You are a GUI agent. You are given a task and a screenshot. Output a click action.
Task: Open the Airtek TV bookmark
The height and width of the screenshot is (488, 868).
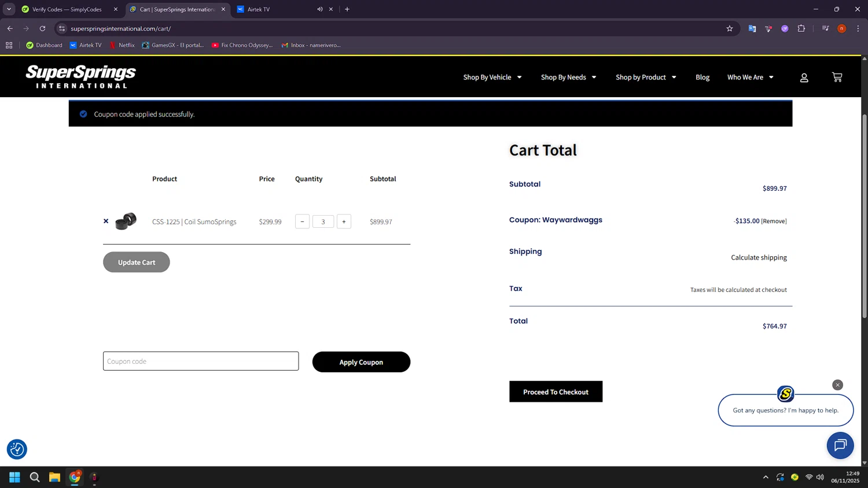tap(85, 45)
